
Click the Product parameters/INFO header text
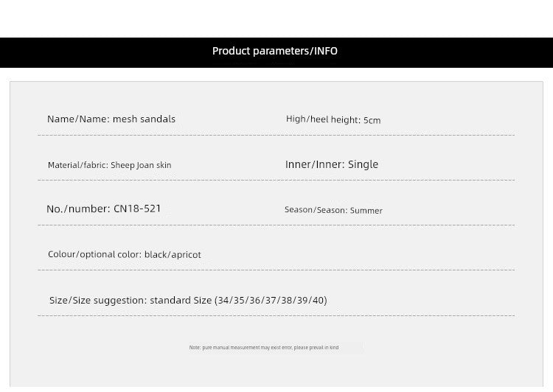click(x=274, y=51)
